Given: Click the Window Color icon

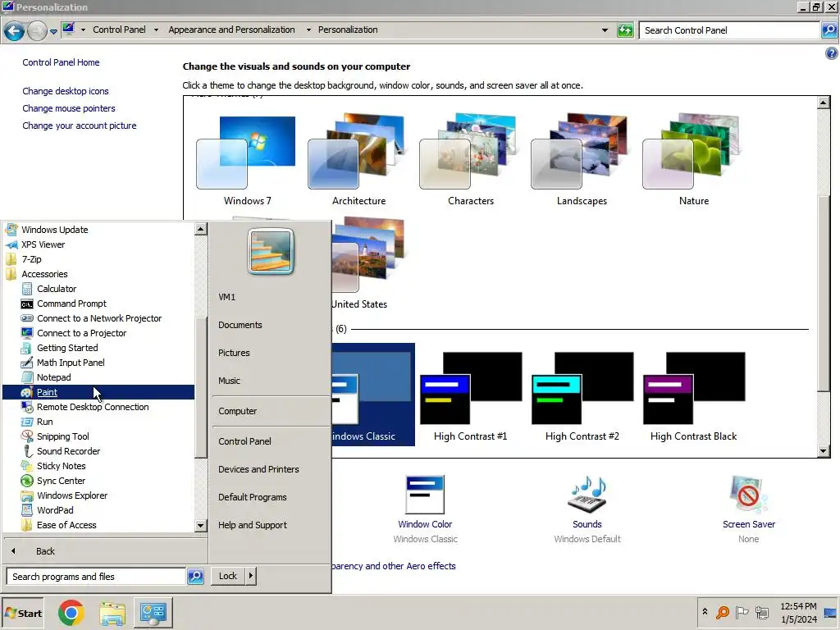Looking at the screenshot, I should (x=425, y=495).
